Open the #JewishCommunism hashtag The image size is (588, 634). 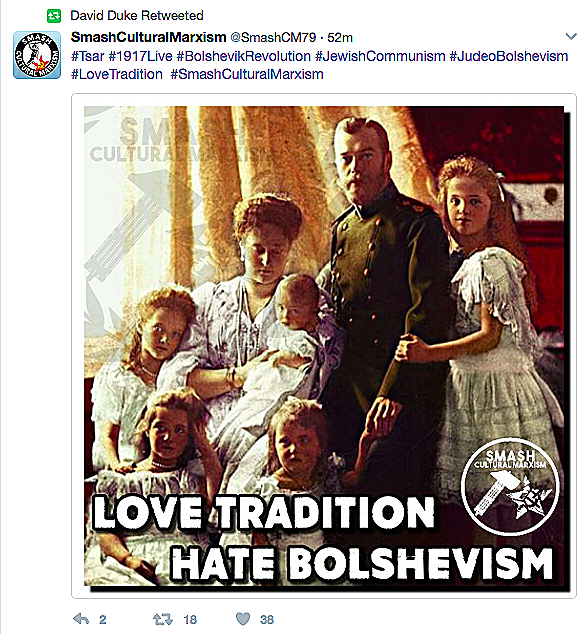380,56
